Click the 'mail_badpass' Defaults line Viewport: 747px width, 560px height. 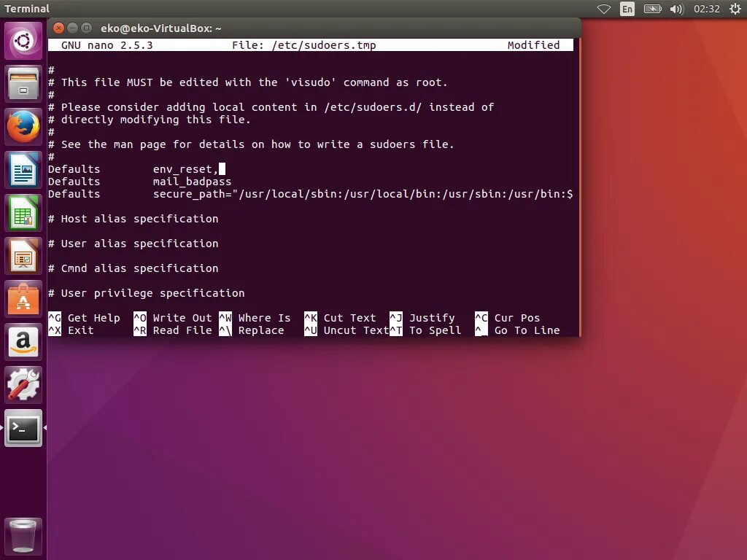tap(139, 182)
